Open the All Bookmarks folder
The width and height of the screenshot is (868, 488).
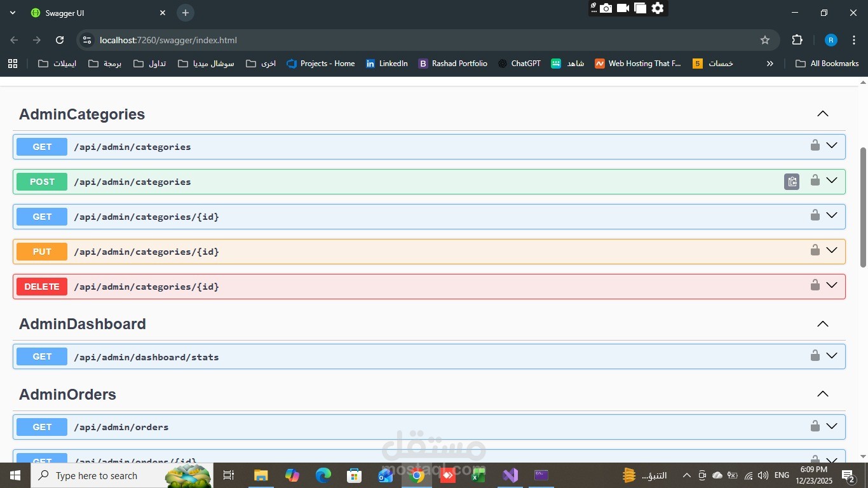click(x=827, y=64)
